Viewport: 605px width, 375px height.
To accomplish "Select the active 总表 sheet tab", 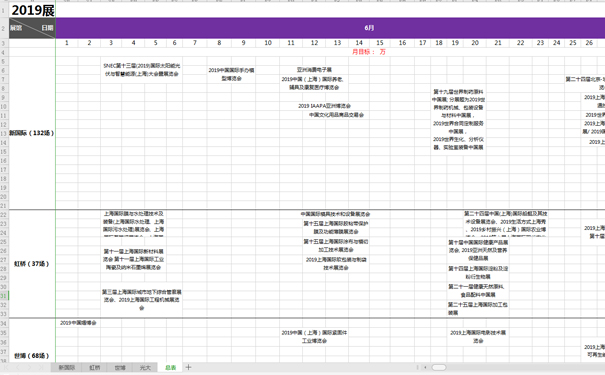I will (170, 368).
